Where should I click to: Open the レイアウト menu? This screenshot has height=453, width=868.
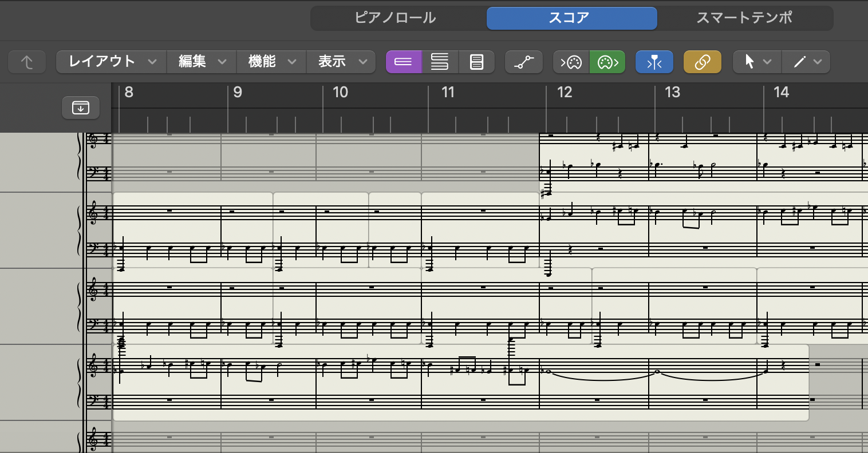click(111, 62)
